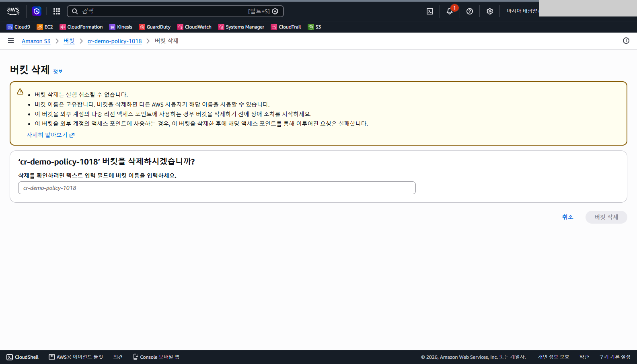Open the CloudFormation shortcut

(x=81, y=27)
